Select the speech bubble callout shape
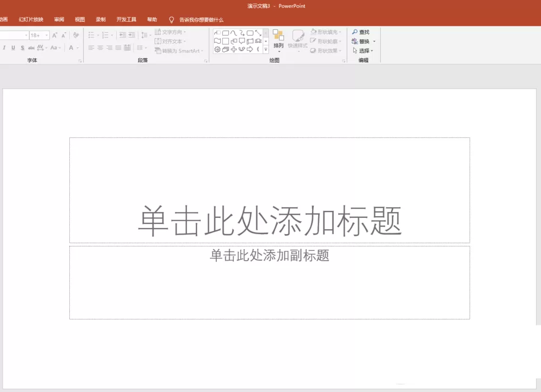The height and width of the screenshot is (392, 541). (242, 41)
